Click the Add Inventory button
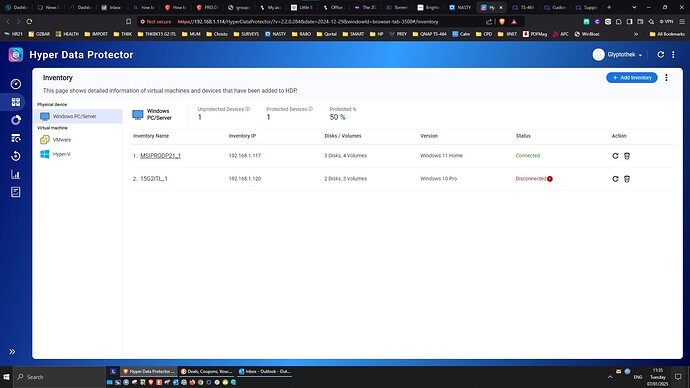Image resolution: width=690 pixels, height=388 pixels. (x=632, y=77)
